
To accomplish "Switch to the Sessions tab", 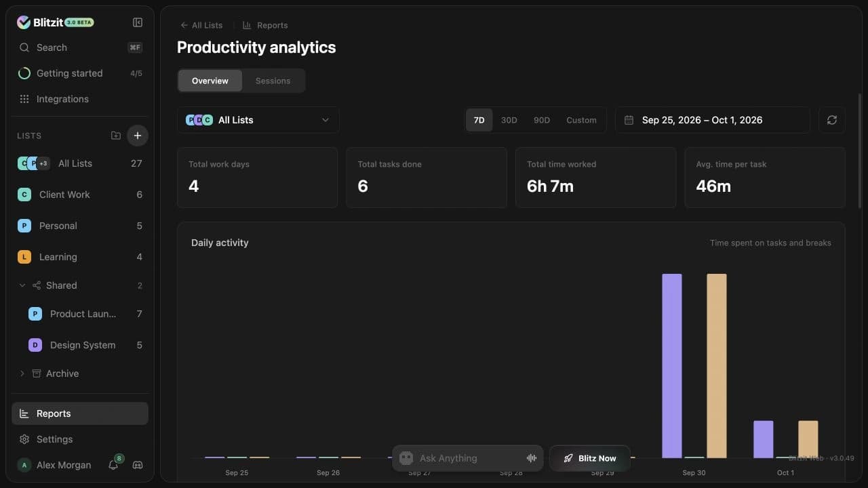I will (273, 81).
